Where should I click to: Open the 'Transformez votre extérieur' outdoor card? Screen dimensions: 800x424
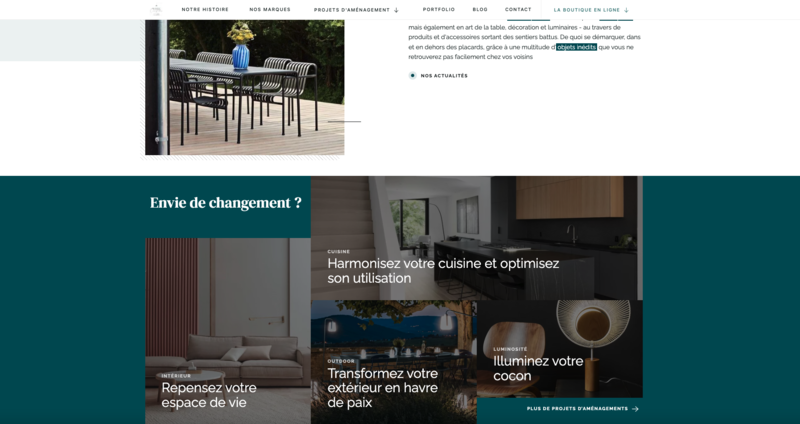click(394, 362)
